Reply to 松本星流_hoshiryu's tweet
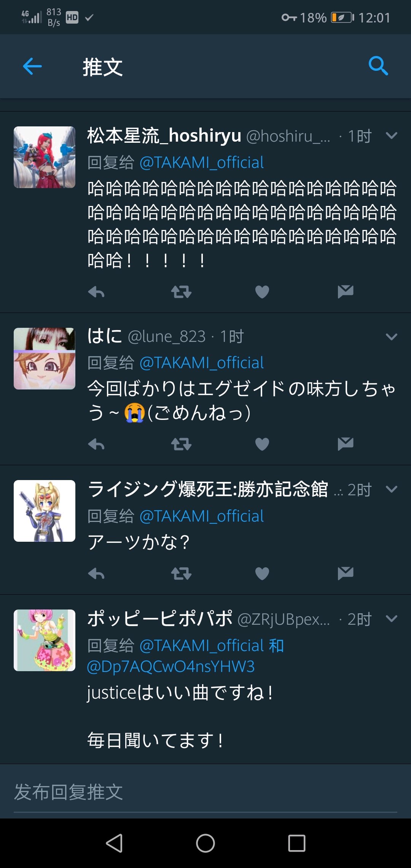 96,292
